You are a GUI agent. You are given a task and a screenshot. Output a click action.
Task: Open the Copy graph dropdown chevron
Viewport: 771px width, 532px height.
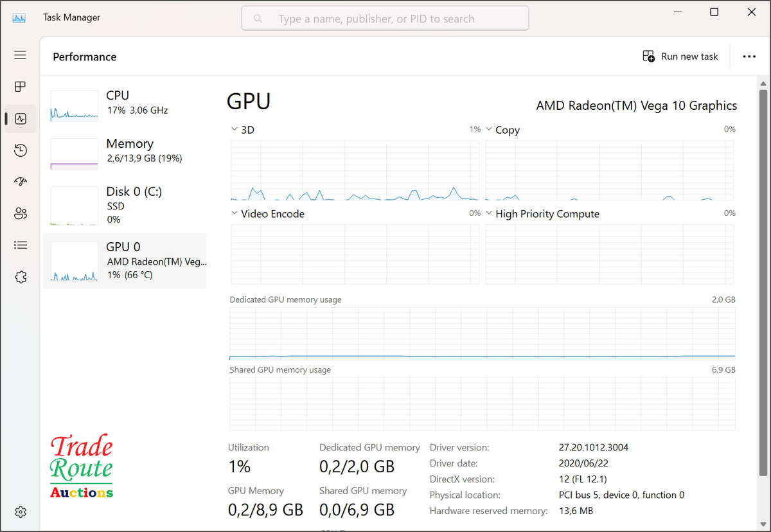click(488, 130)
